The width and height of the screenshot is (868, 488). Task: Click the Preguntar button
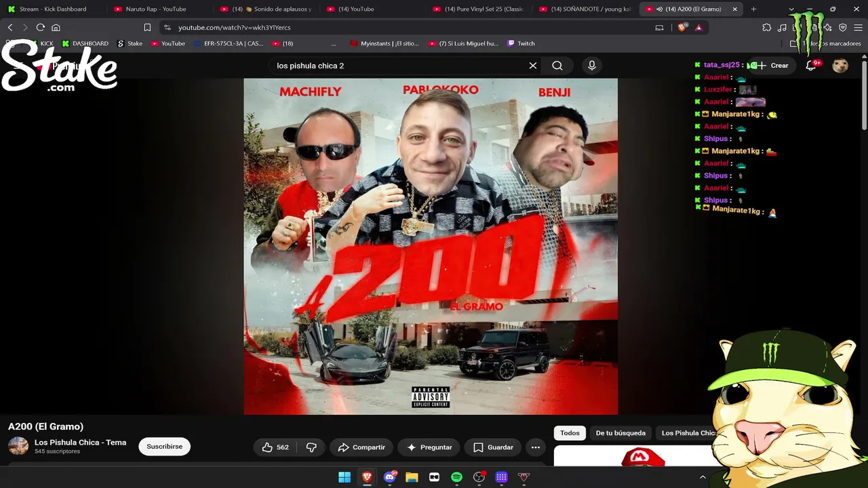pyautogui.click(x=429, y=447)
